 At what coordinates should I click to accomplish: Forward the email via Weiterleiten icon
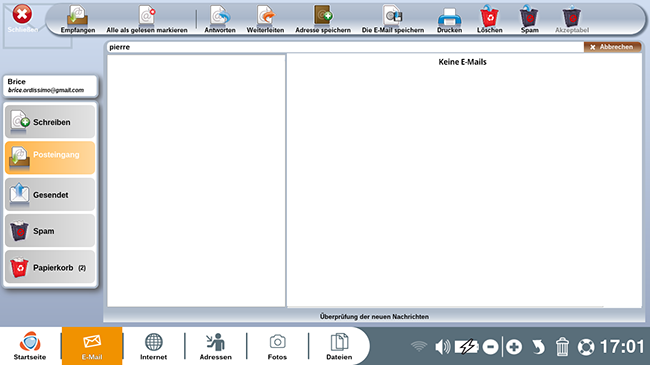265,19
